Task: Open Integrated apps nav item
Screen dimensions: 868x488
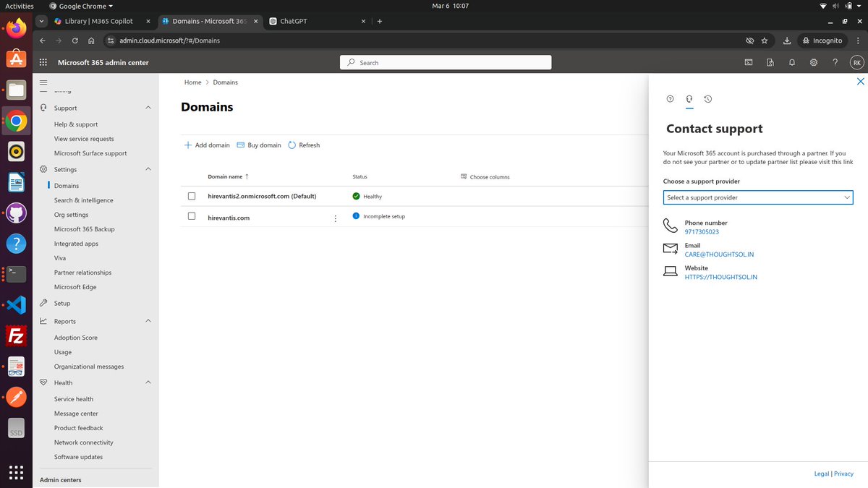Action: [x=76, y=244]
